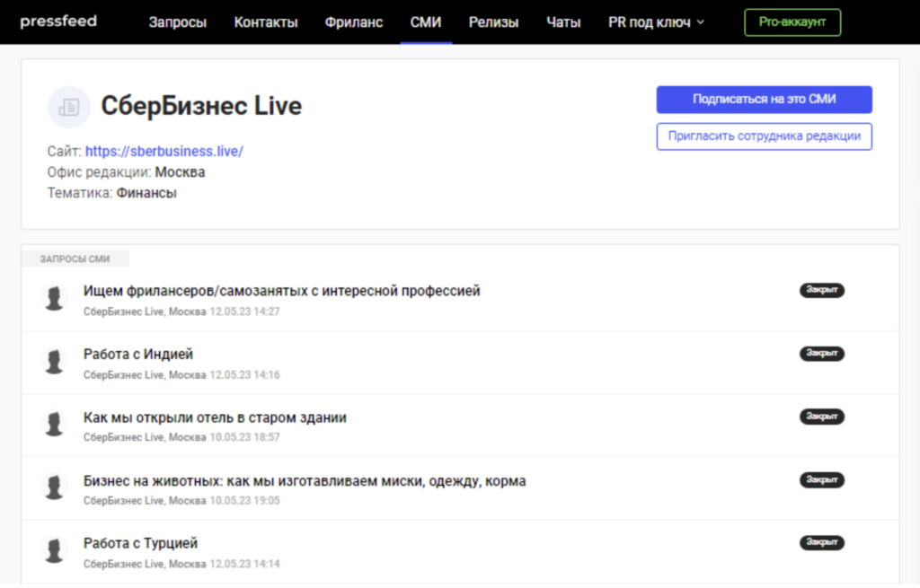Click avatar beside Бизнес на животных request
The image size is (920, 588).
[x=56, y=488]
